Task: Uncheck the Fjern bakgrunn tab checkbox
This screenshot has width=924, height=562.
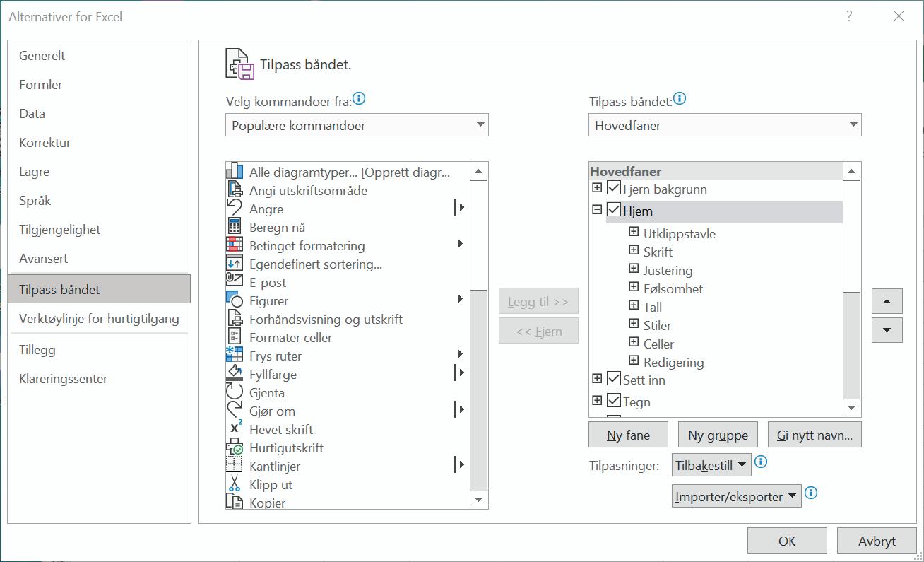Action: (x=614, y=189)
